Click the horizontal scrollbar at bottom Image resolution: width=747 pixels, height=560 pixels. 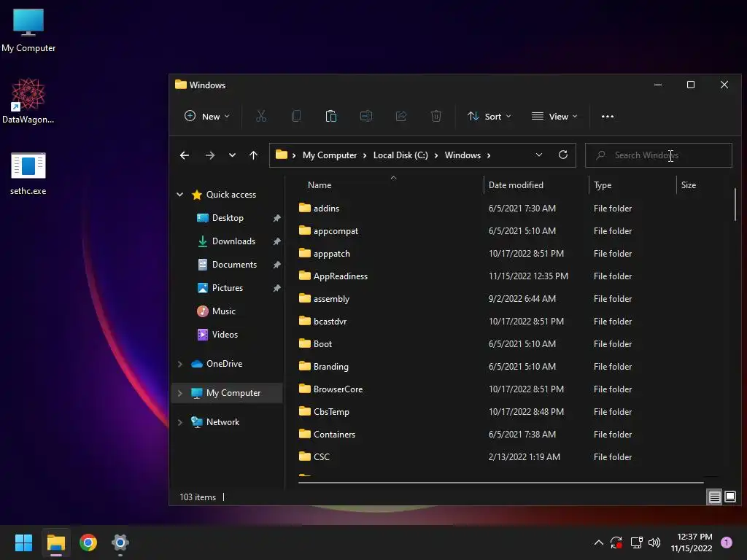coord(500,483)
